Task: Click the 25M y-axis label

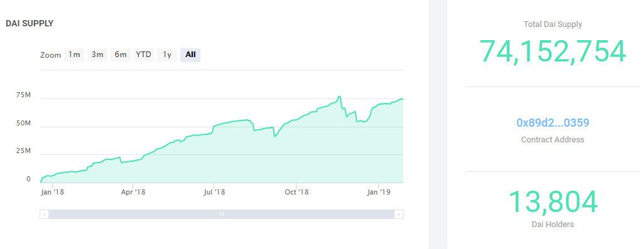Action: coord(23,151)
